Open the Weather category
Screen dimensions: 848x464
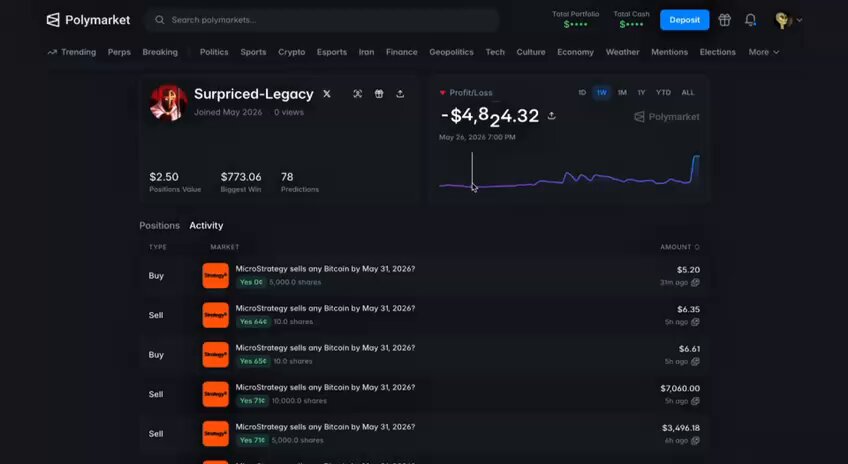click(622, 52)
